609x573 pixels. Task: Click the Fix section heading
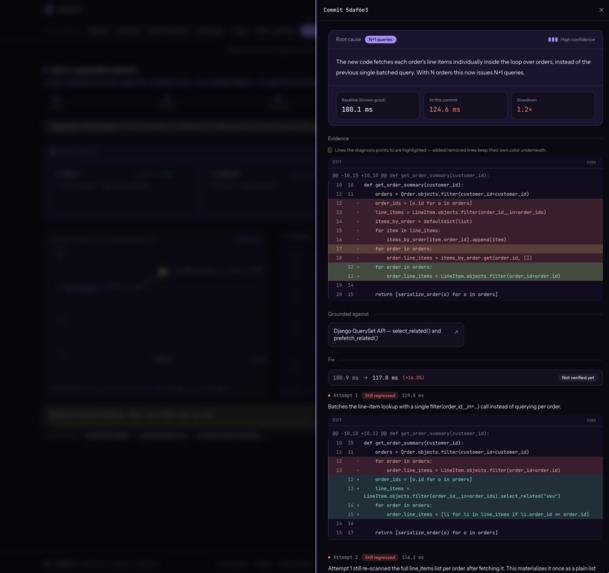(331, 360)
